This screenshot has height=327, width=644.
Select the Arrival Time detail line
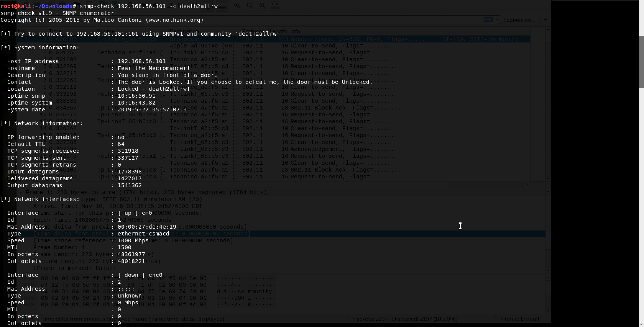coord(118,206)
